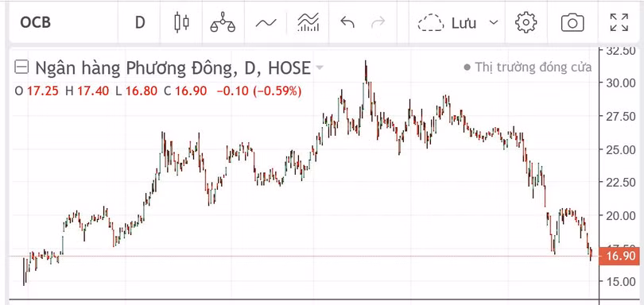Image resolution: width=644 pixels, height=305 pixels.
Task: Expand the Lưu dropdown arrow
Action: click(x=494, y=22)
